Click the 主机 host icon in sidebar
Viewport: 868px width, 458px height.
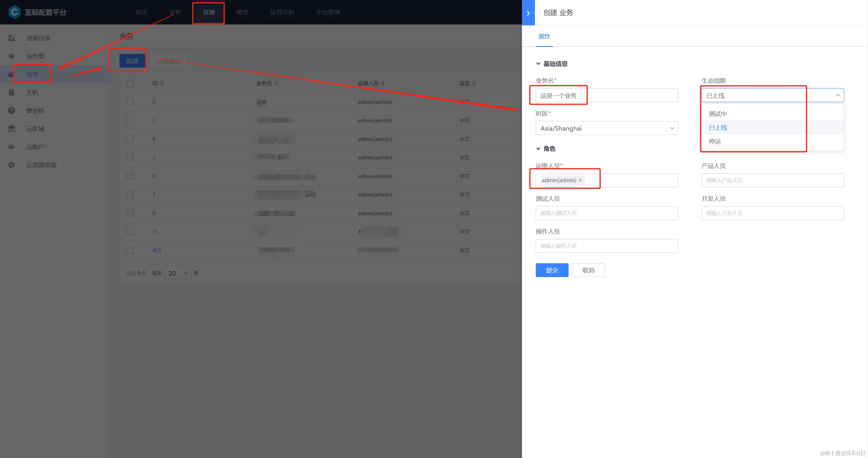point(12,92)
